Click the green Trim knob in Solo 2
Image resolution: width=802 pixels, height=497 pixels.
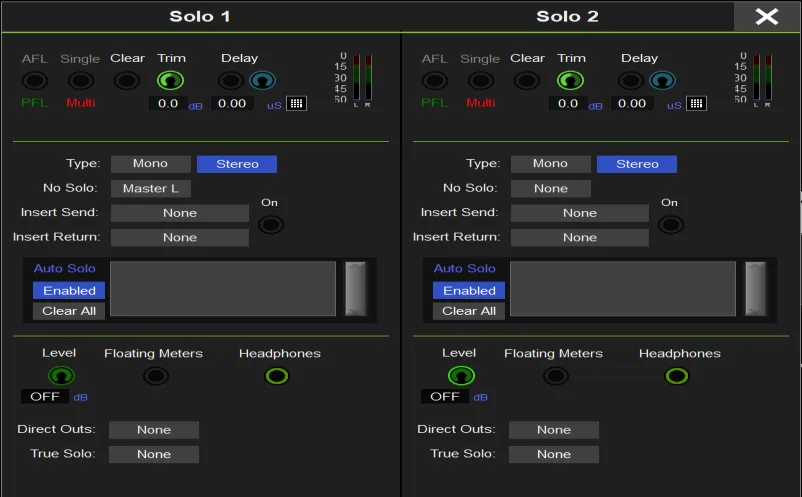pos(570,80)
